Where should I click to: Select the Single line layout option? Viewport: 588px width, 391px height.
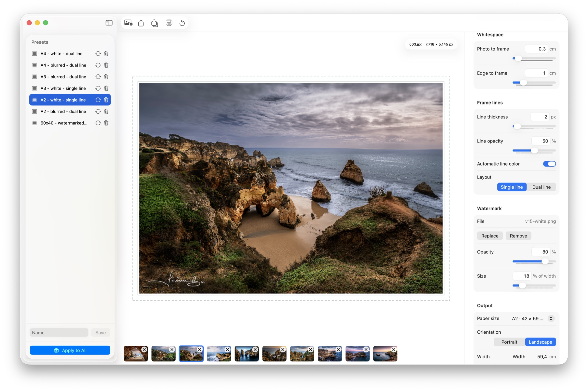coord(512,187)
